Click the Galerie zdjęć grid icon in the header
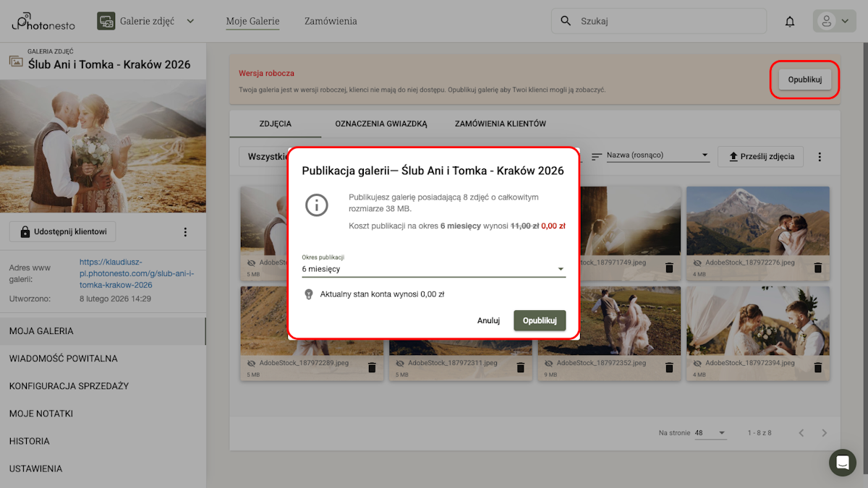The height and width of the screenshot is (488, 868). point(106,21)
